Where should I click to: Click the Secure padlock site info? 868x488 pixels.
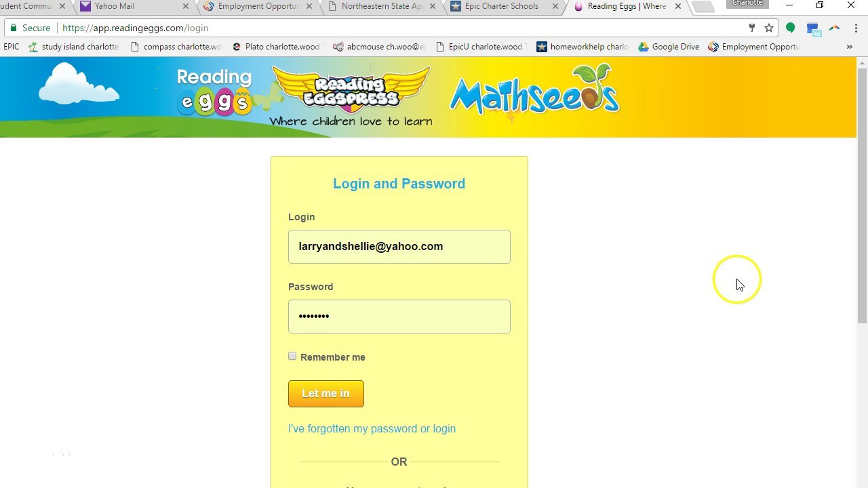pos(31,28)
